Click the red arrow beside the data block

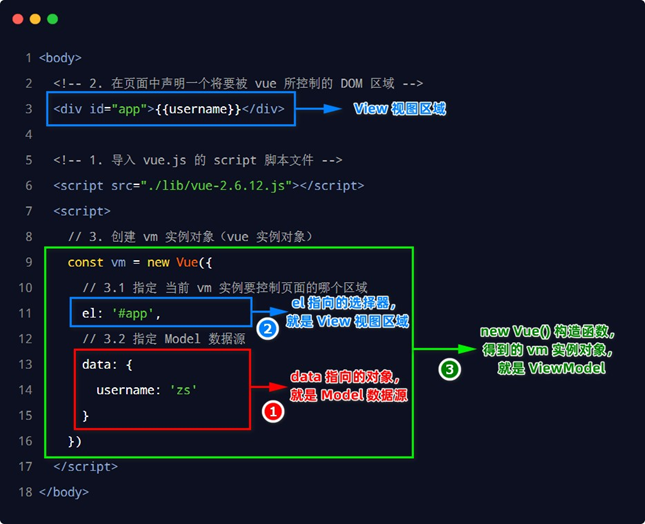(268, 384)
